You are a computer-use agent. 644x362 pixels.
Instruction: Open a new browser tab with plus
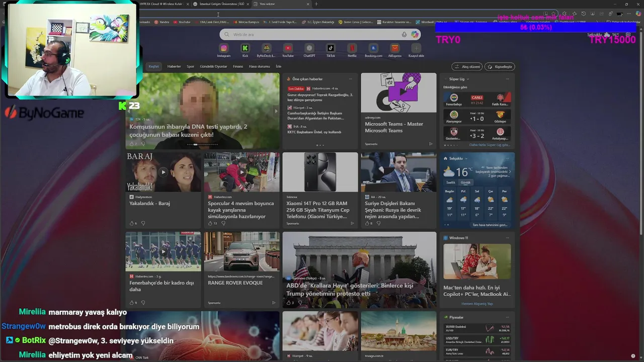pos(316,4)
